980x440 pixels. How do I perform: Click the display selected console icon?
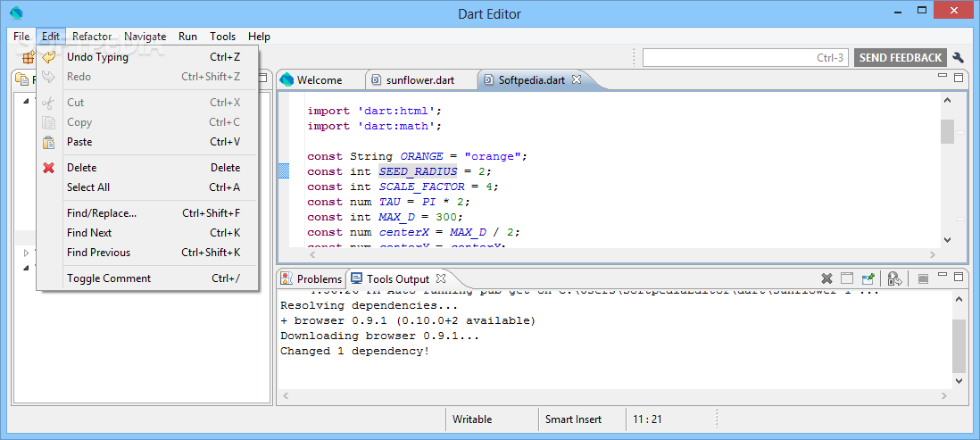pos(894,278)
